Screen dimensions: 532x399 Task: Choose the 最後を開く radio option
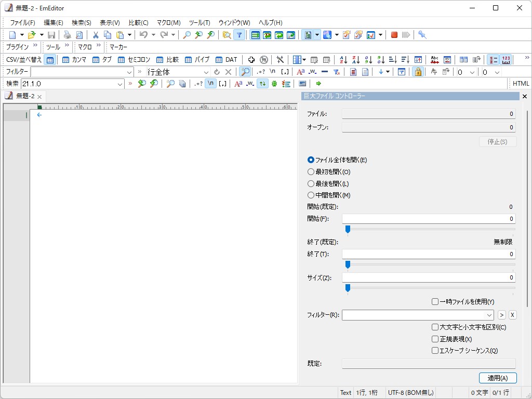tap(311, 183)
